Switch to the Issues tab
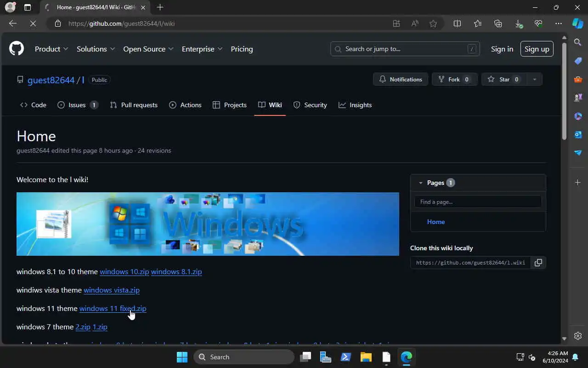 click(78, 105)
